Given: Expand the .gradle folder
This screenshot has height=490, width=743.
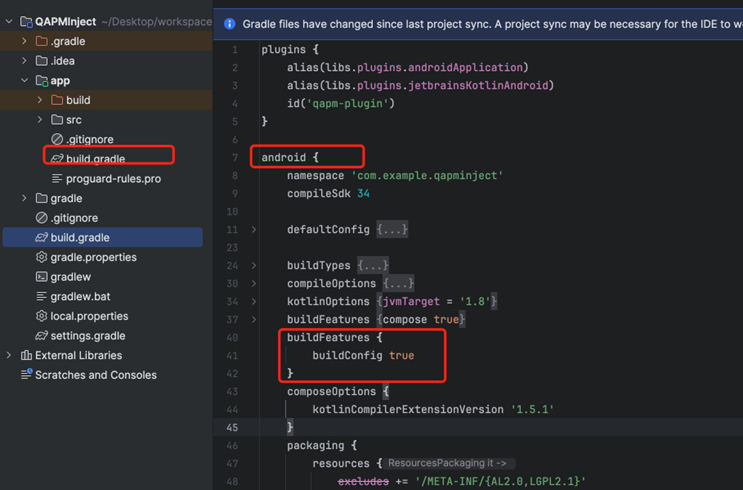Looking at the screenshot, I should pyautogui.click(x=25, y=41).
